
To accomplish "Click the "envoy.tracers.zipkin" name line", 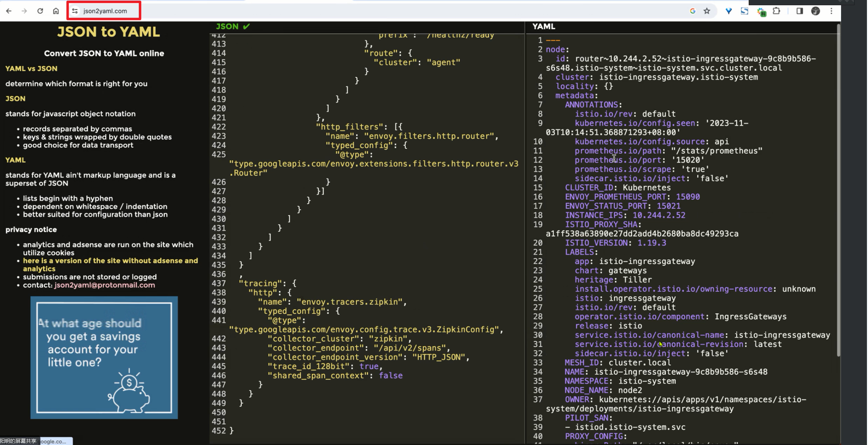I will pos(333,302).
